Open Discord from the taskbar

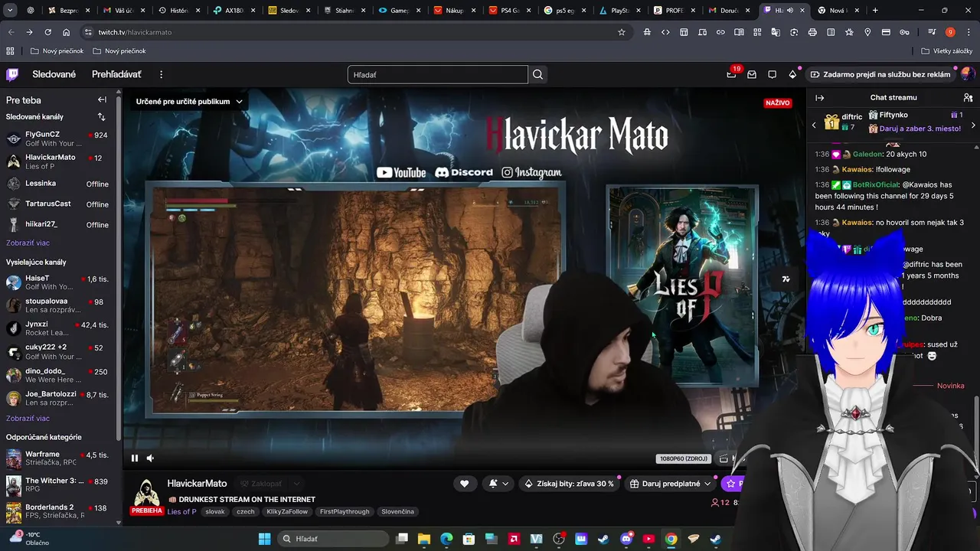[x=626, y=539]
